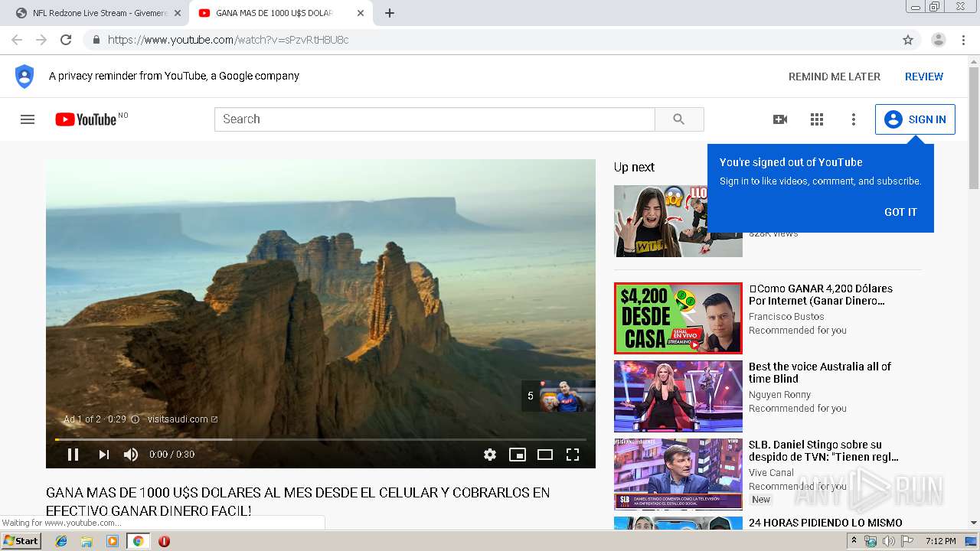The image size is (980, 551).
Task: Enter full screen mode
Action: [573, 455]
